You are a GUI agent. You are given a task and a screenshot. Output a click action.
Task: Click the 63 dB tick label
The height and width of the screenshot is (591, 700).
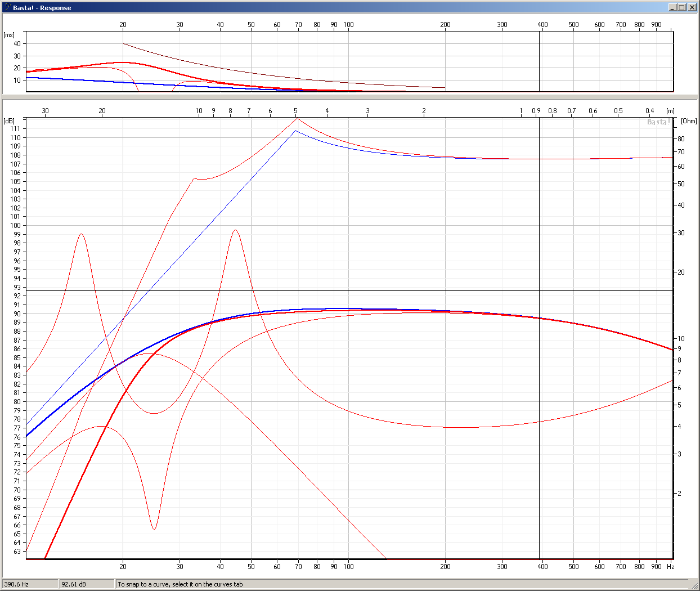(x=17, y=552)
